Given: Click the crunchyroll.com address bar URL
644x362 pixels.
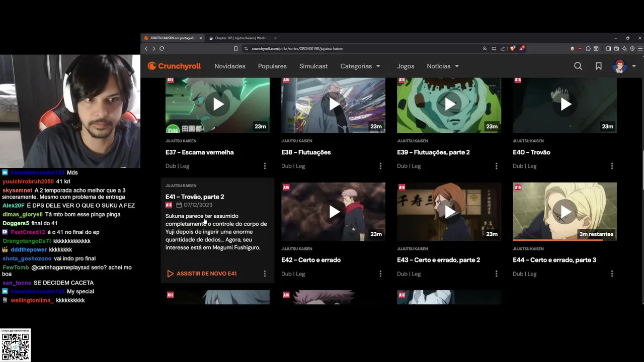Looking at the screenshot, I should pos(297,49).
